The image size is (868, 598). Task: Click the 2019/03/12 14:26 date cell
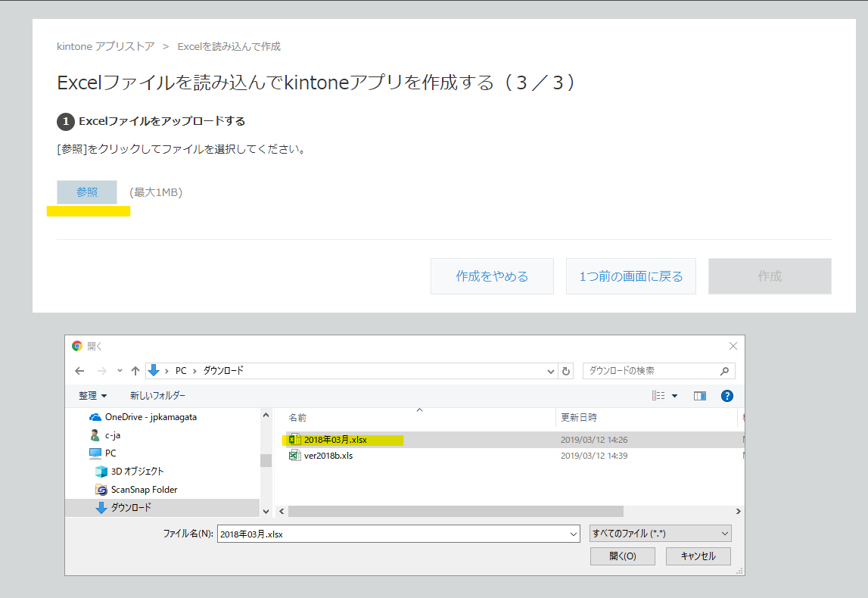(594, 440)
